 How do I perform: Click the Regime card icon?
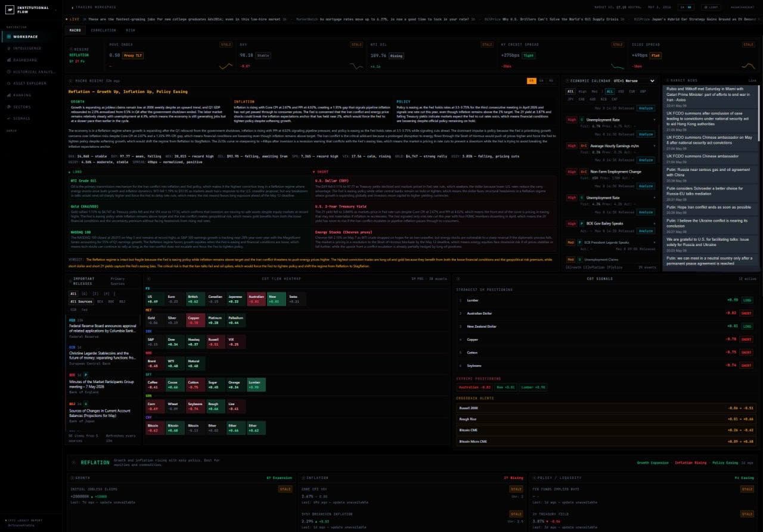(x=71, y=49)
